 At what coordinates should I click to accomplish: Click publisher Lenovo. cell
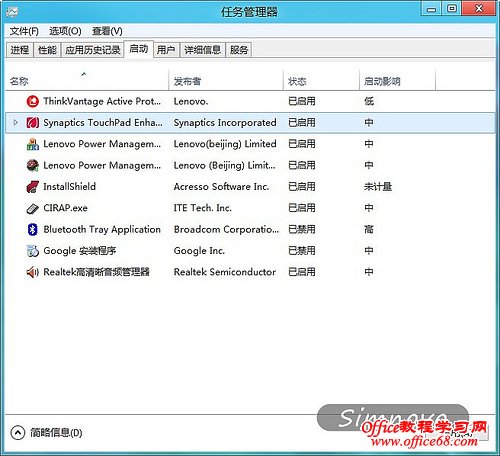pos(191,101)
